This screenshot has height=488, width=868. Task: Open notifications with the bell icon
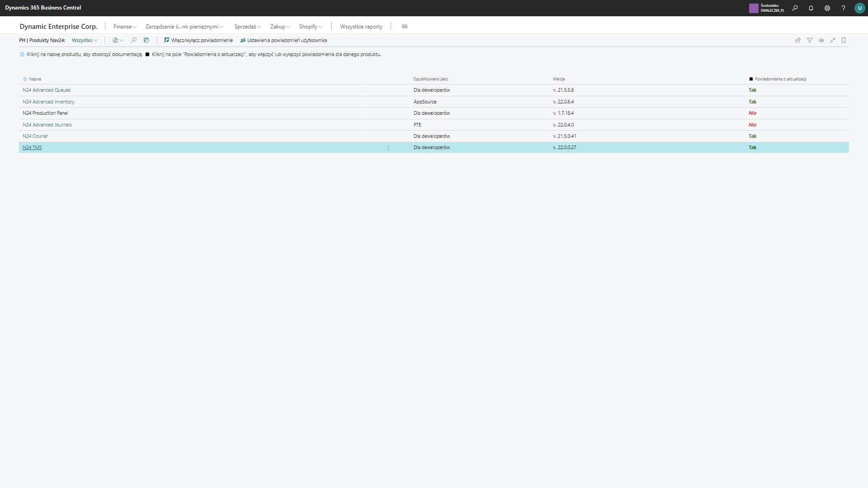coord(811,8)
